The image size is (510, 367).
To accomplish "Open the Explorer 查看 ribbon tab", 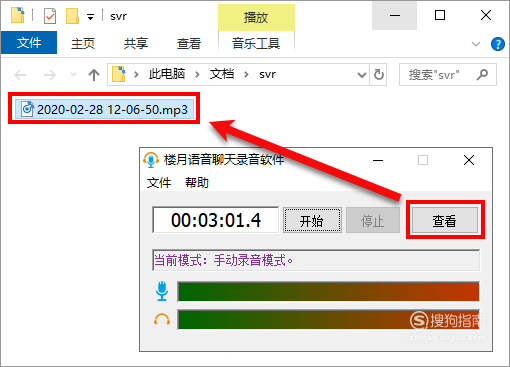I will [x=189, y=43].
